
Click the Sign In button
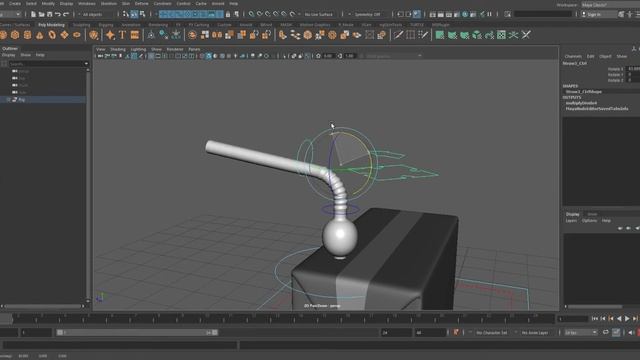[598, 14]
